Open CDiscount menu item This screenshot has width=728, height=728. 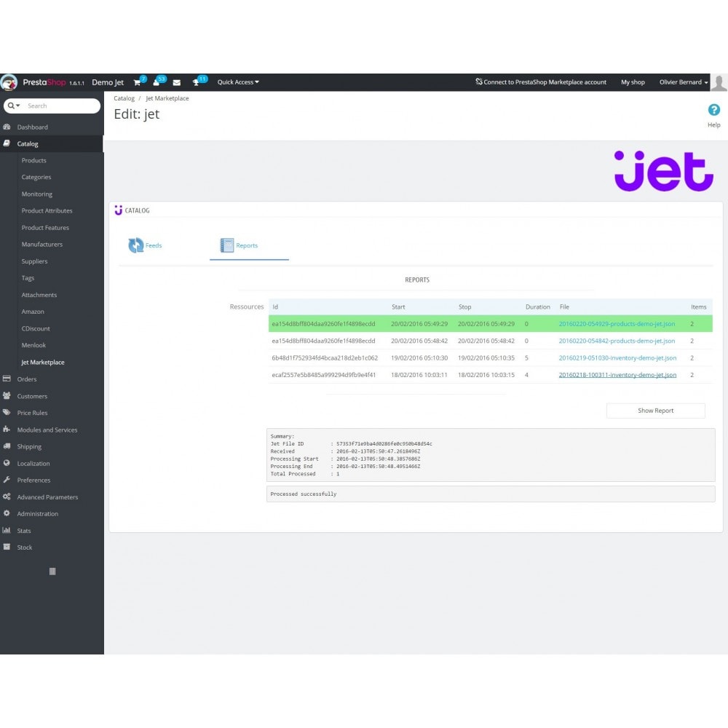pos(36,328)
